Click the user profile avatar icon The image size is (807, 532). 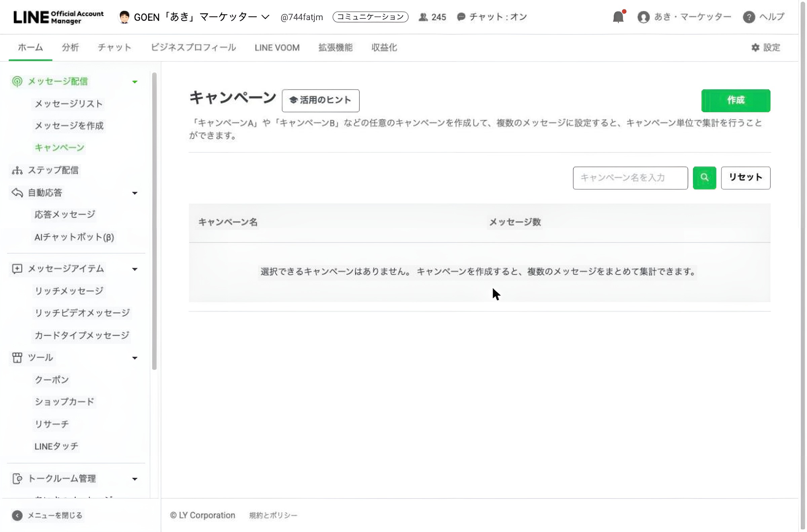tap(643, 17)
